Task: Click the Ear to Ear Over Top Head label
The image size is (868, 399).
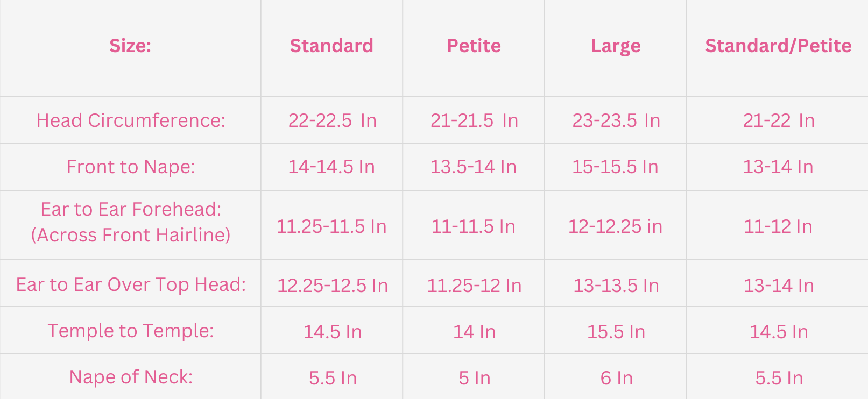Action: coord(131,284)
